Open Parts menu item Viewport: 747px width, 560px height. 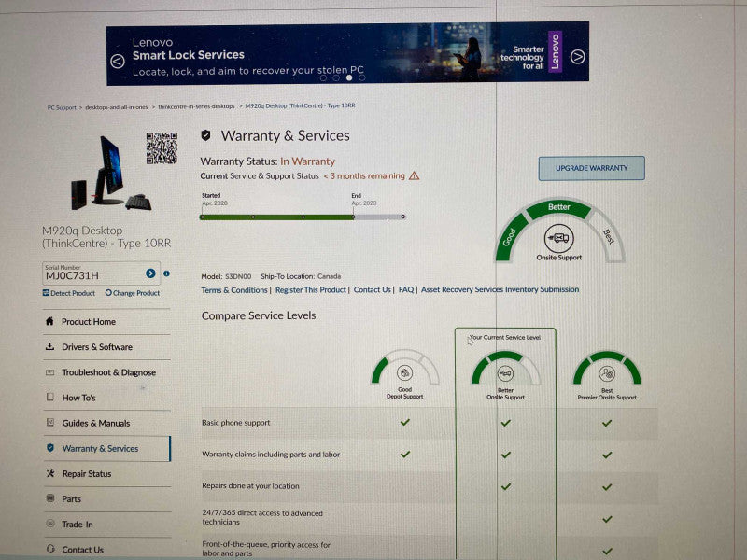(x=107, y=499)
